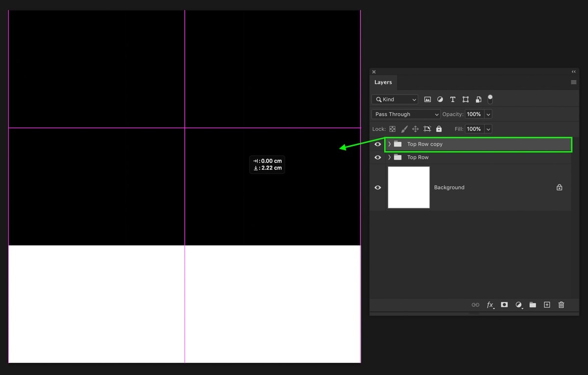Expand the Top Row group
The width and height of the screenshot is (588, 375).
tap(390, 157)
